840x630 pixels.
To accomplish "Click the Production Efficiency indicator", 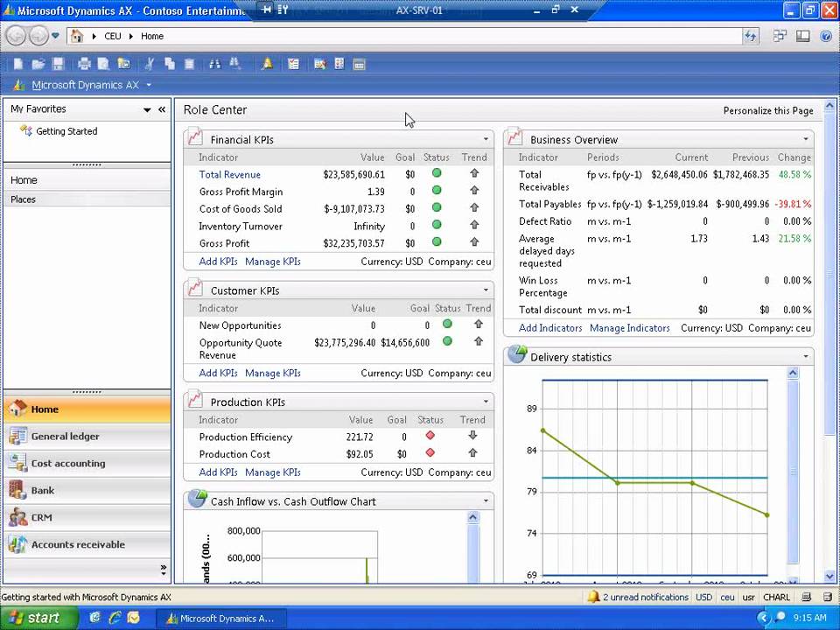I will click(x=245, y=437).
